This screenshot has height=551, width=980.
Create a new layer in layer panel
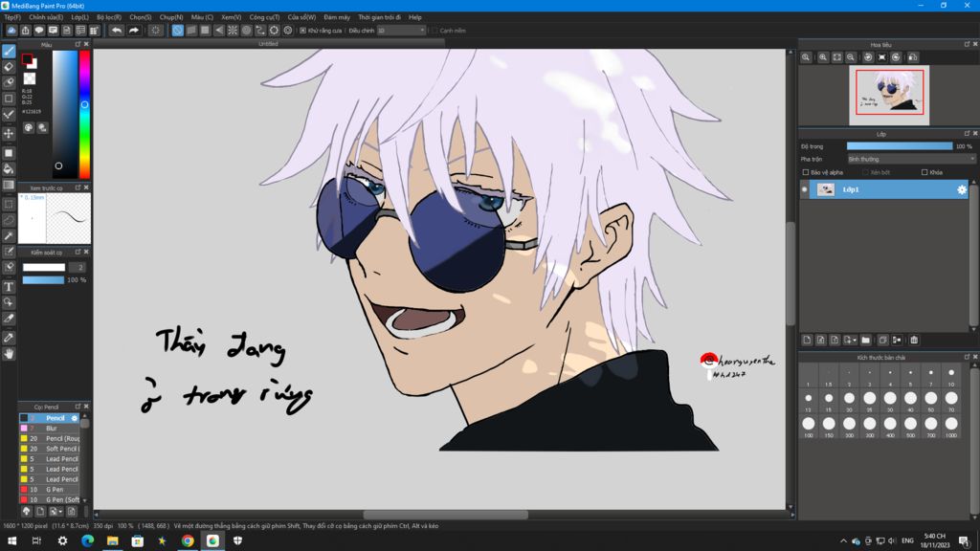point(807,340)
